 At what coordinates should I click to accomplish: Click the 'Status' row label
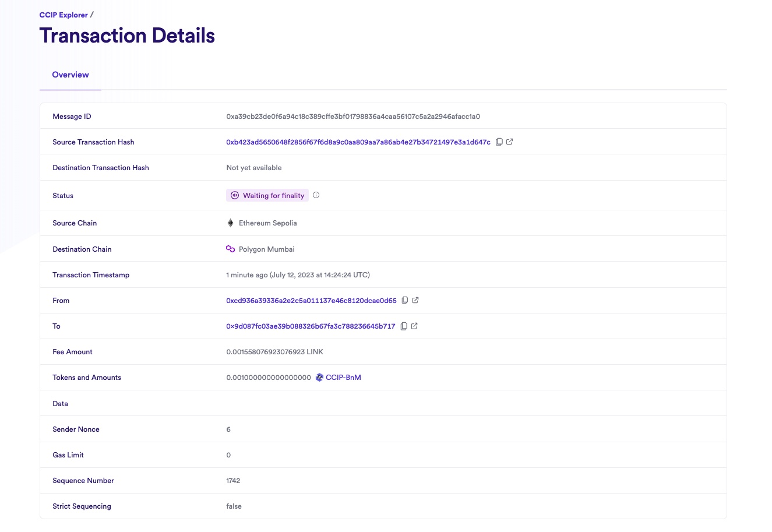63,195
